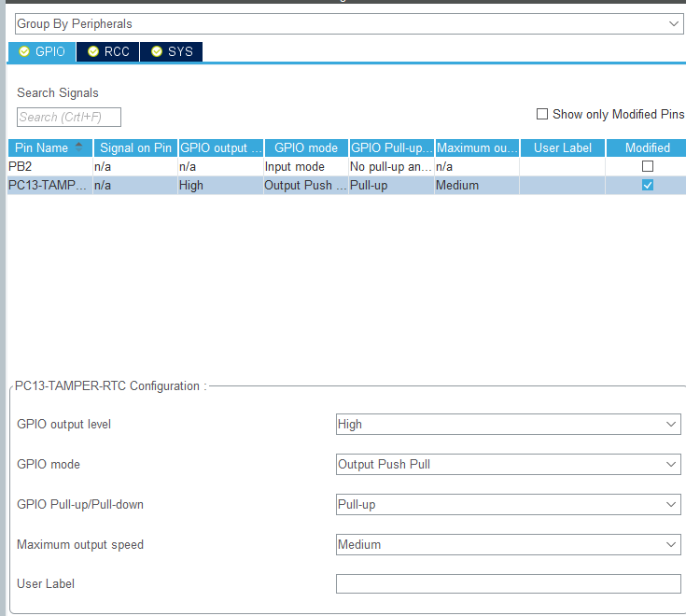Click the SYS tab check icon
Image resolution: width=686 pixels, height=616 pixels.
pos(157,51)
